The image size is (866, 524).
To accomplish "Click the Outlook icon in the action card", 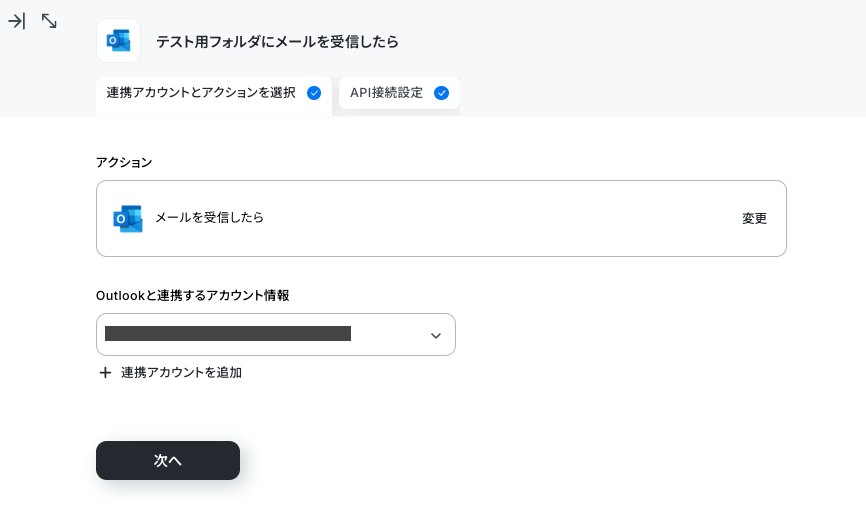I will tap(128, 219).
